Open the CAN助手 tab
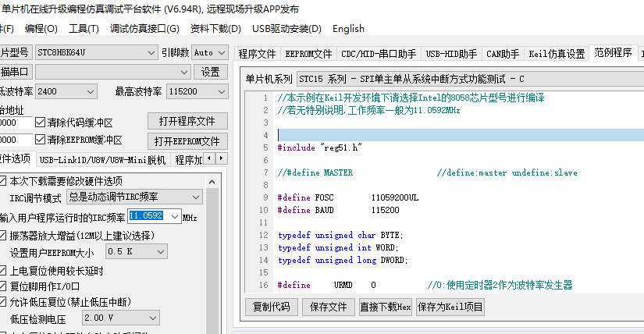644x334 pixels. pos(503,54)
